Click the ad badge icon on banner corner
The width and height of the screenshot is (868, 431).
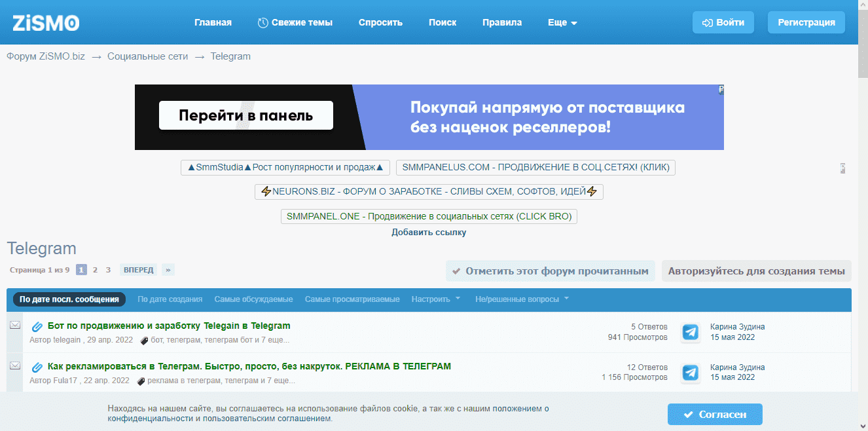tap(721, 90)
